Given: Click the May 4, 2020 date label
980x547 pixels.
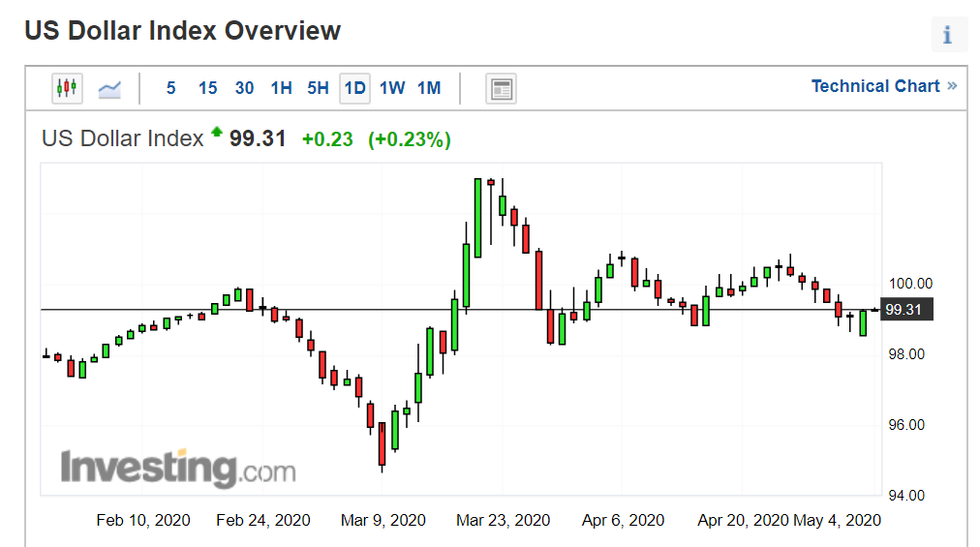Looking at the screenshot, I should point(837,520).
